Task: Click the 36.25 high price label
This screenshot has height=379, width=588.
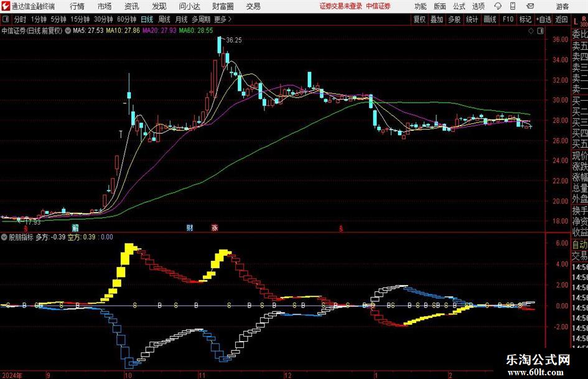Action: coord(234,40)
